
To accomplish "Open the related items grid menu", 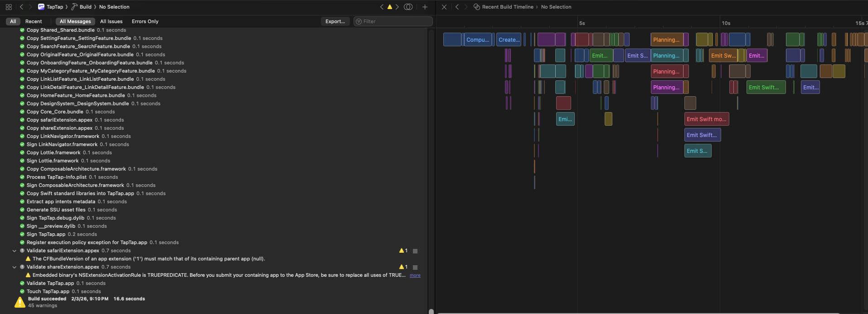I will pyautogui.click(x=9, y=7).
